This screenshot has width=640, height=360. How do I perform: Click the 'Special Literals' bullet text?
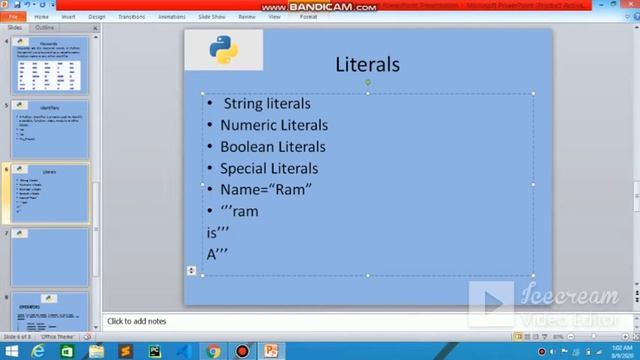[x=269, y=169]
